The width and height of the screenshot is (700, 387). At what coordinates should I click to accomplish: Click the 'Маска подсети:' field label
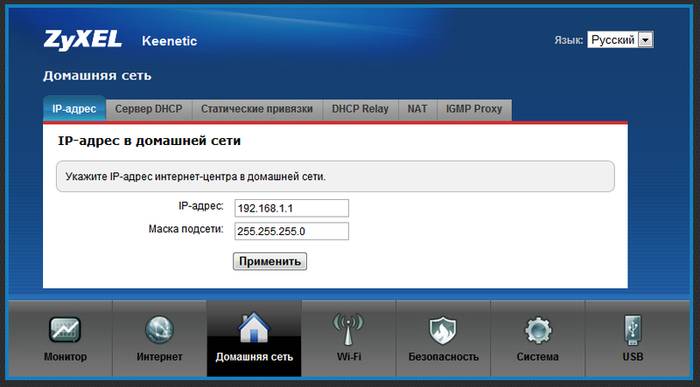pyautogui.click(x=186, y=229)
